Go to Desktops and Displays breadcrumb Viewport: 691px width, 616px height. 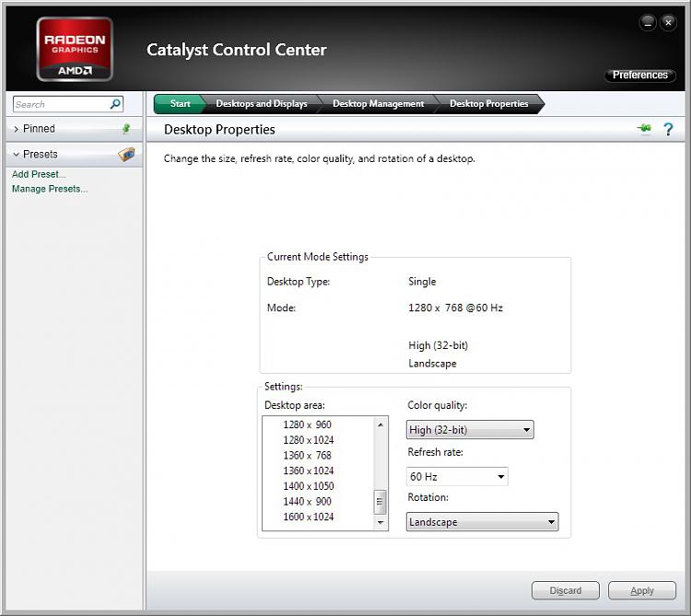[x=262, y=104]
